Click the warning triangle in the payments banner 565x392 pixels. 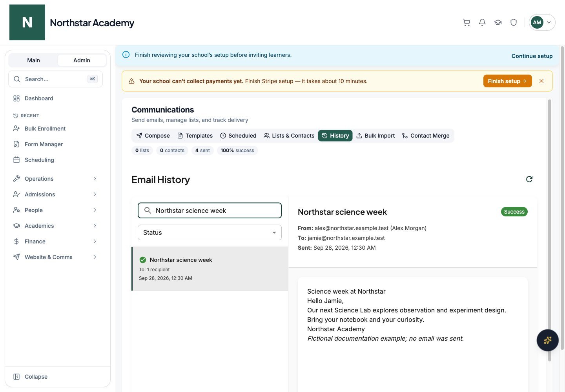[x=131, y=81]
